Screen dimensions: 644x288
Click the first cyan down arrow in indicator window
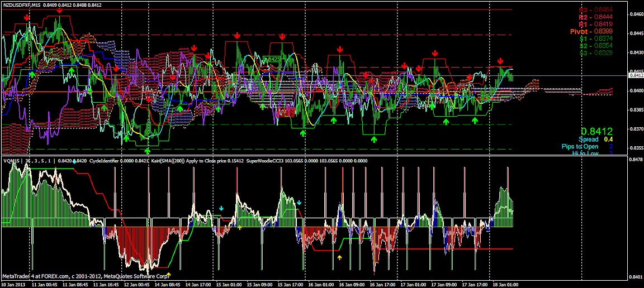221,208
